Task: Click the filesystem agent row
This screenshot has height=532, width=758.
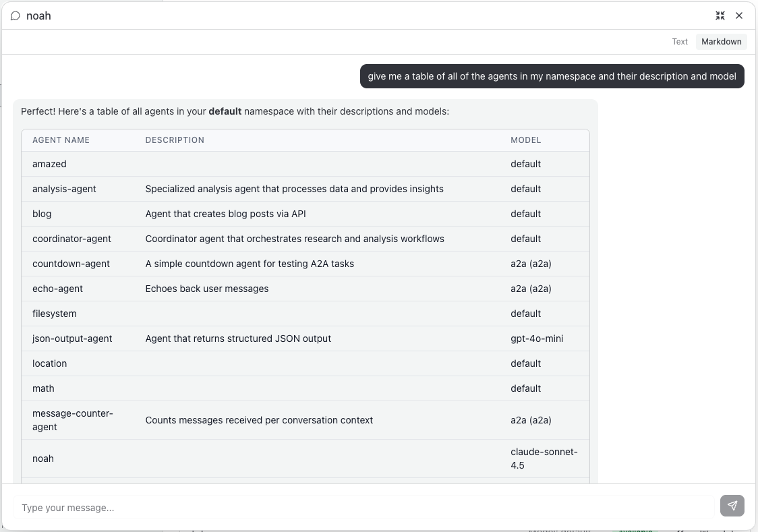Action: (x=303, y=314)
